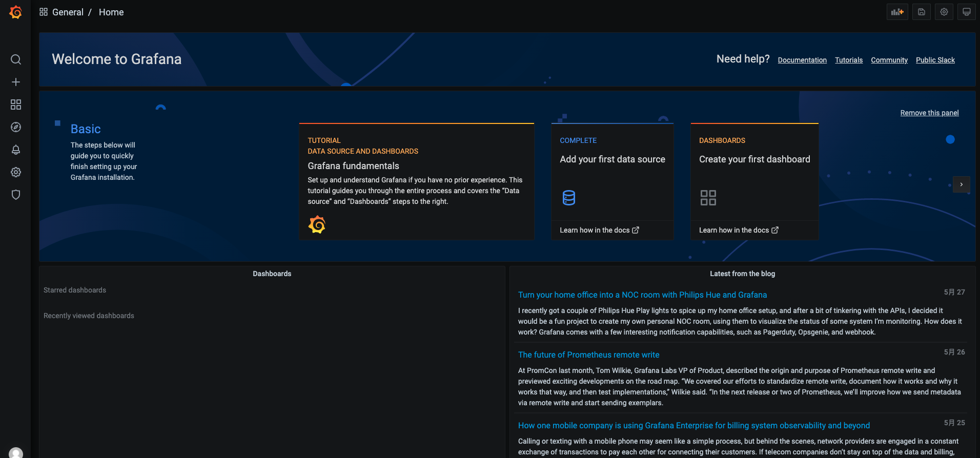This screenshot has width=980, height=458.
Task: Expand next setup steps with the right chevron
Action: tap(962, 184)
